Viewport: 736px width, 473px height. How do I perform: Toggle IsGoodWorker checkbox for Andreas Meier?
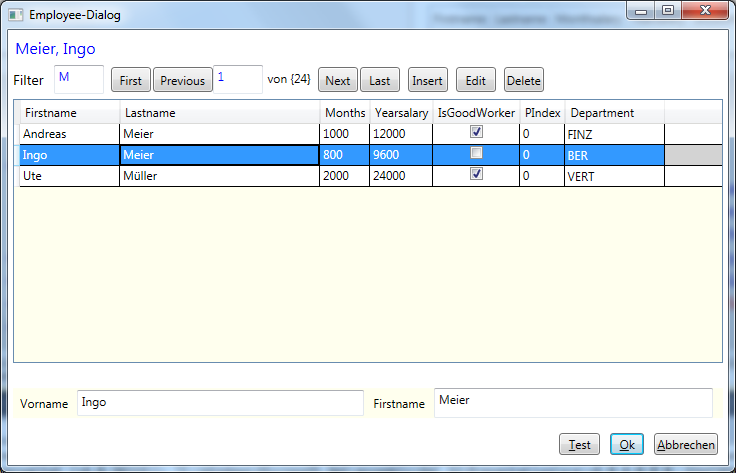click(477, 132)
